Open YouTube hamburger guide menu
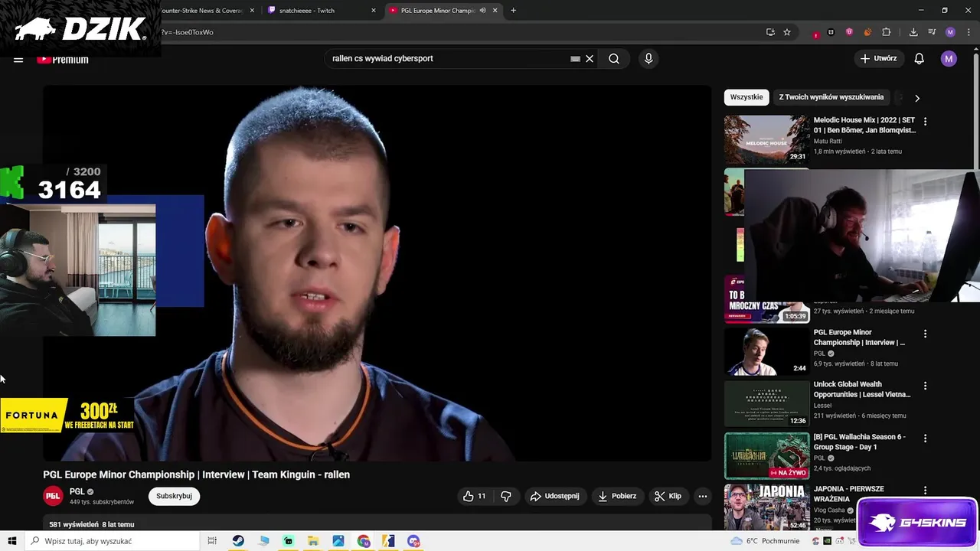Image resolution: width=980 pixels, height=551 pixels. pyautogui.click(x=18, y=59)
